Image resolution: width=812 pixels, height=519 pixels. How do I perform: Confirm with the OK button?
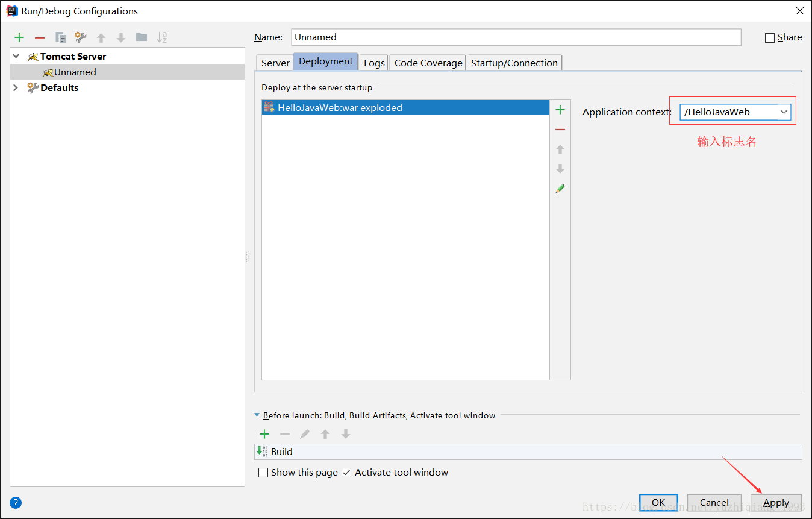pyautogui.click(x=658, y=503)
